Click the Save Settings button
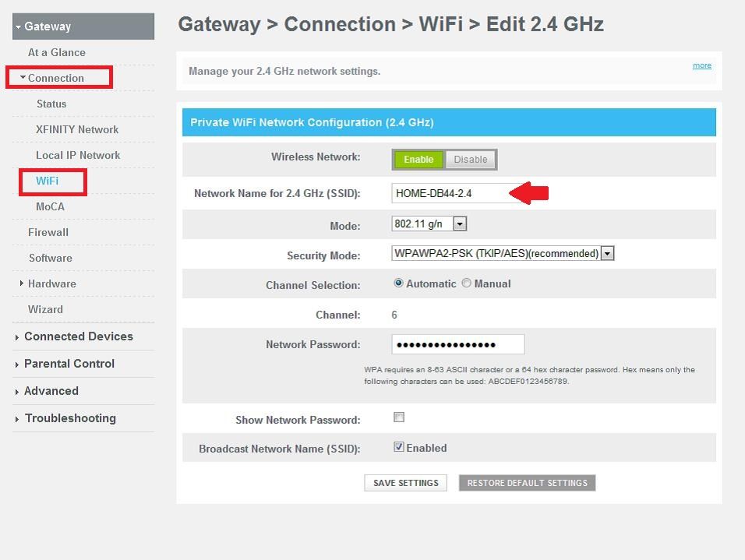This screenshot has width=745, height=560. coord(405,483)
